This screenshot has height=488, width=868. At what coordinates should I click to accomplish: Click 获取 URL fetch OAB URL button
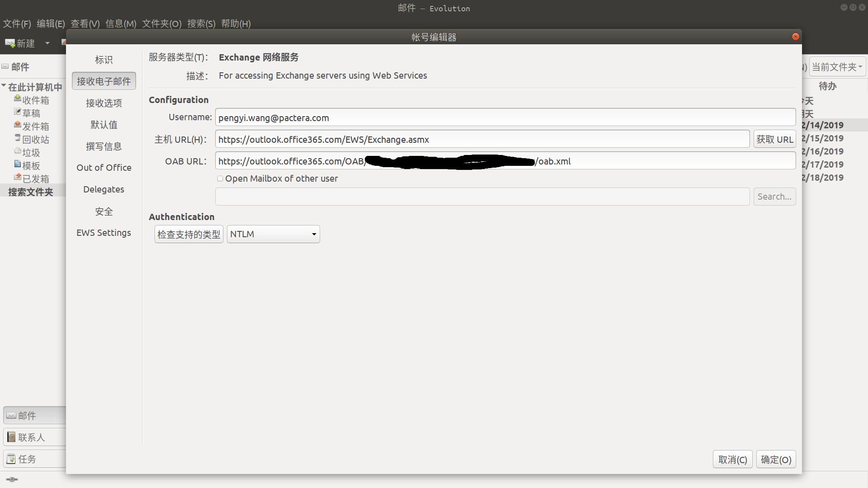pos(774,139)
